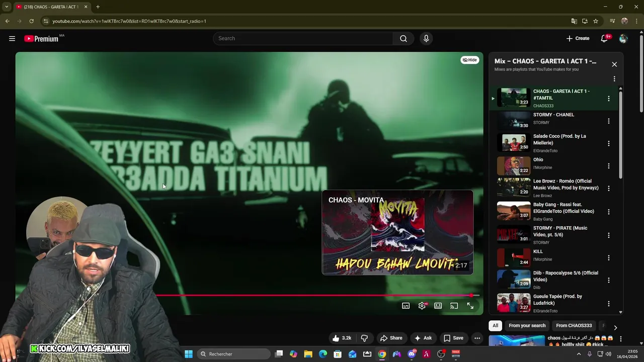
Task: Click the Ask button
Action: [423, 338]
